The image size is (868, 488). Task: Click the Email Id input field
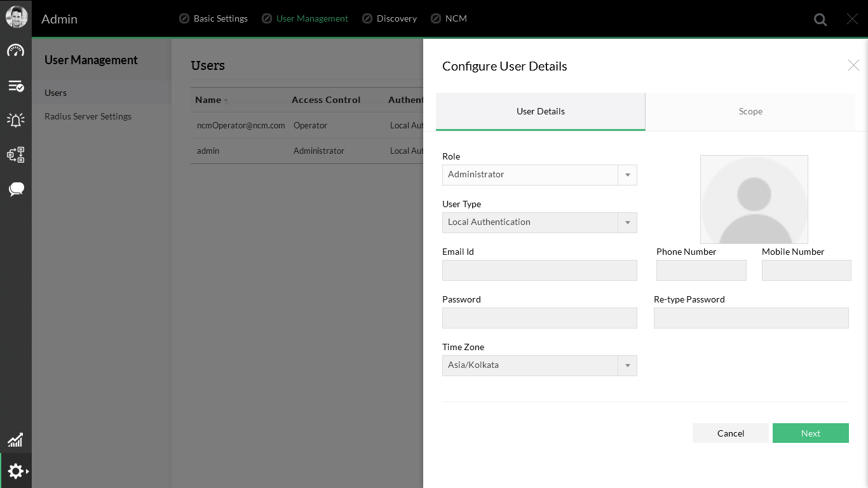(x=539, y=270)
